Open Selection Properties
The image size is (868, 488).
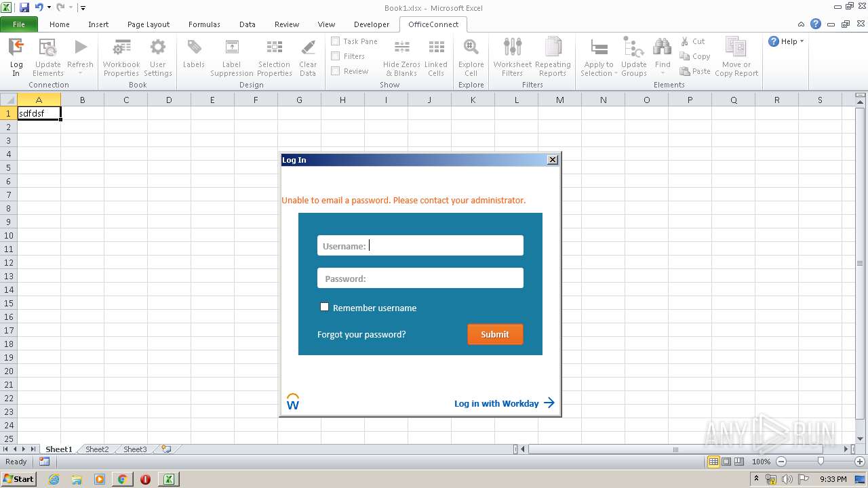click(275, 47)
